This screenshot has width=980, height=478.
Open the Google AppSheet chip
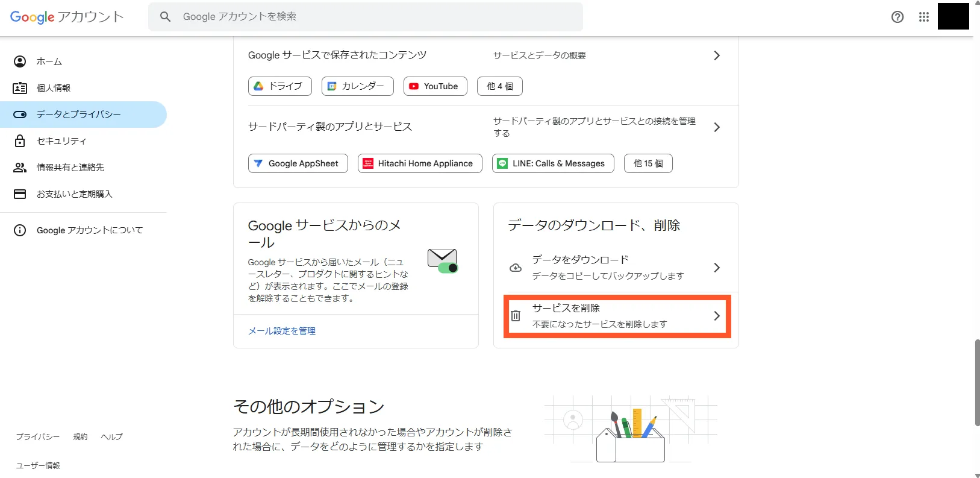point(298,163)
